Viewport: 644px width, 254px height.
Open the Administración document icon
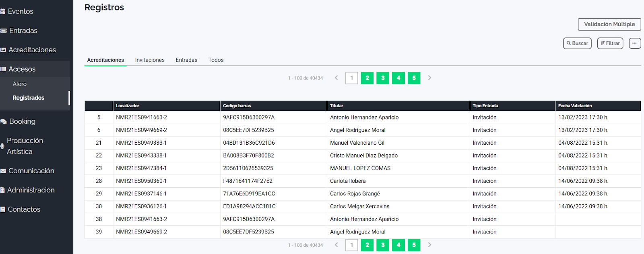2,190
